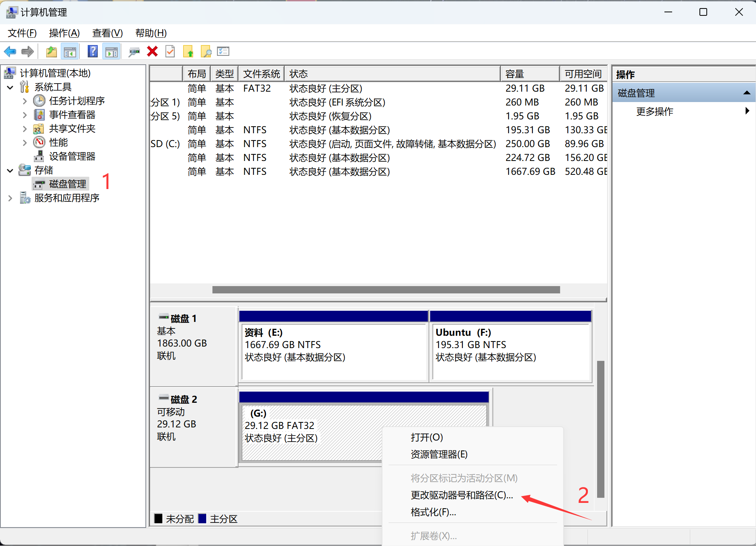Click the checklist settings toolbar icon
756x546 pixels.
(223, 51)
